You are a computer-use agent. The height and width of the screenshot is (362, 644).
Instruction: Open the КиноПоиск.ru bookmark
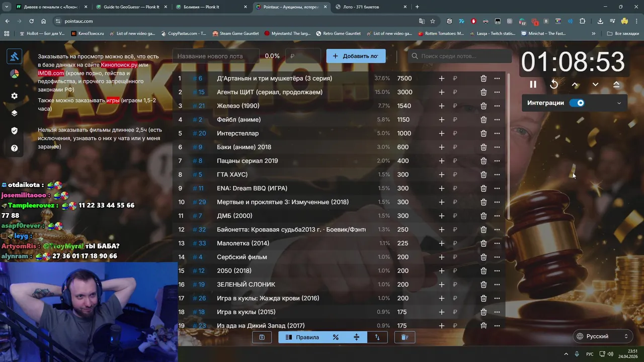coord(88,34)
